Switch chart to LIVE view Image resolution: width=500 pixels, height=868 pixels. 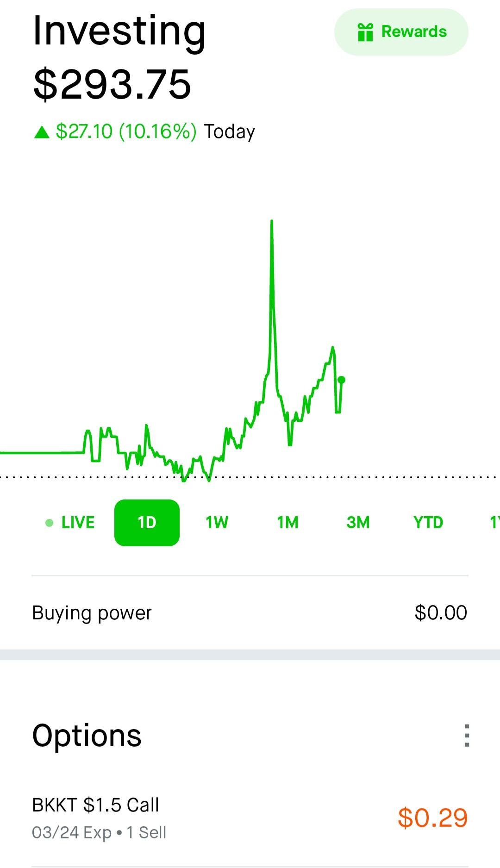70,523
